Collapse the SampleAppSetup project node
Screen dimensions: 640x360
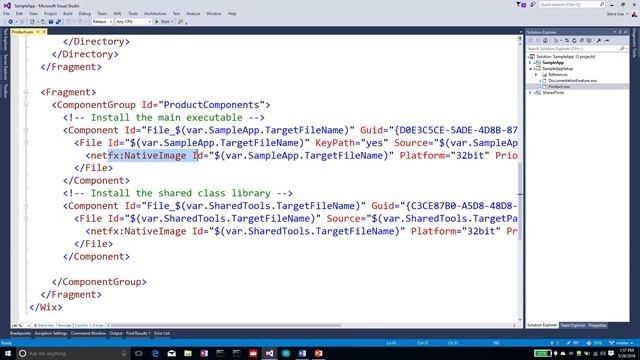click(x=530, y=69)
